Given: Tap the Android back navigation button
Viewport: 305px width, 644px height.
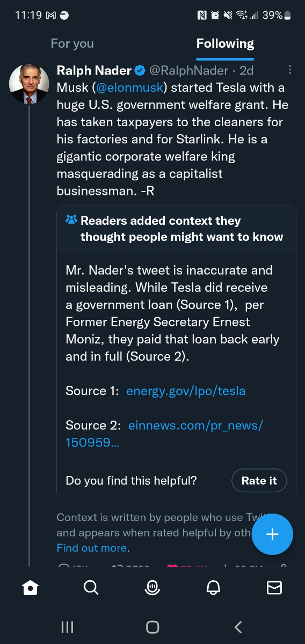Looking at the screenshot, I should 238,626.
